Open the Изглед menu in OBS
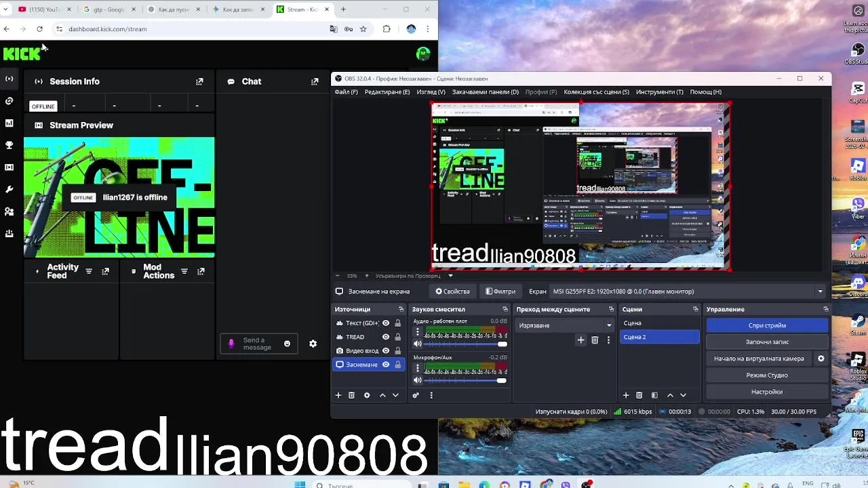 pyautogui.click(x=431, y=92)
